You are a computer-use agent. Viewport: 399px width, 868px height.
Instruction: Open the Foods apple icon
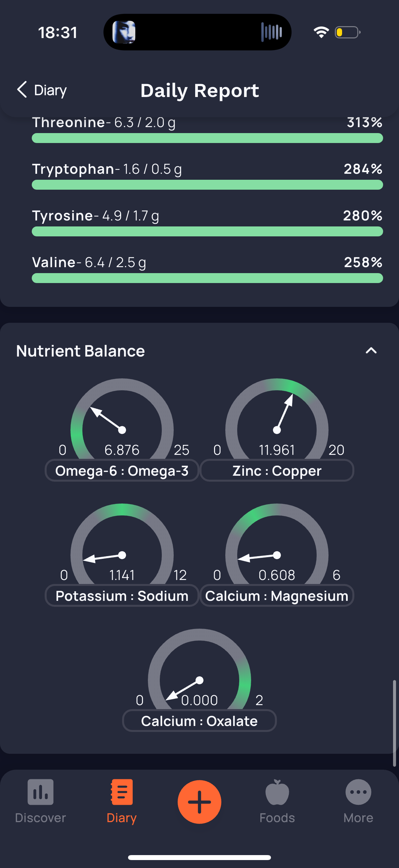pyautogui.click(x=277, y=792)
